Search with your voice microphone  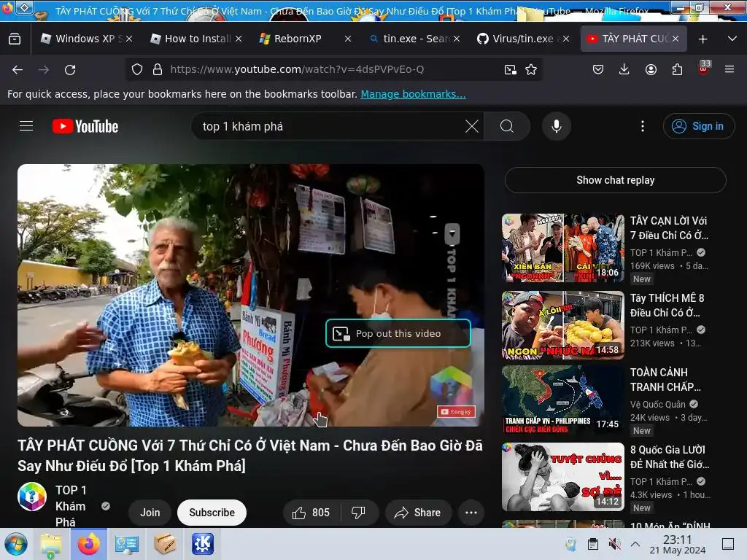coord(557,126)
